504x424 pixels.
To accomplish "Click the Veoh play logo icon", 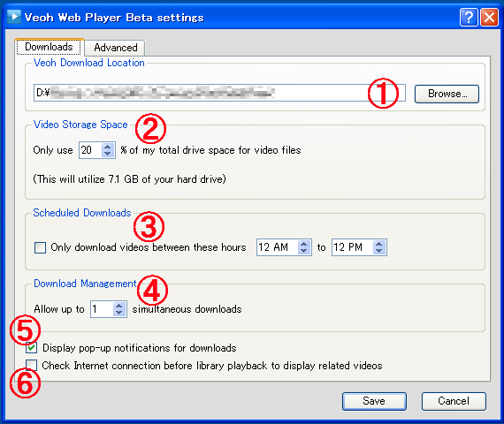I will click(14, 17).
